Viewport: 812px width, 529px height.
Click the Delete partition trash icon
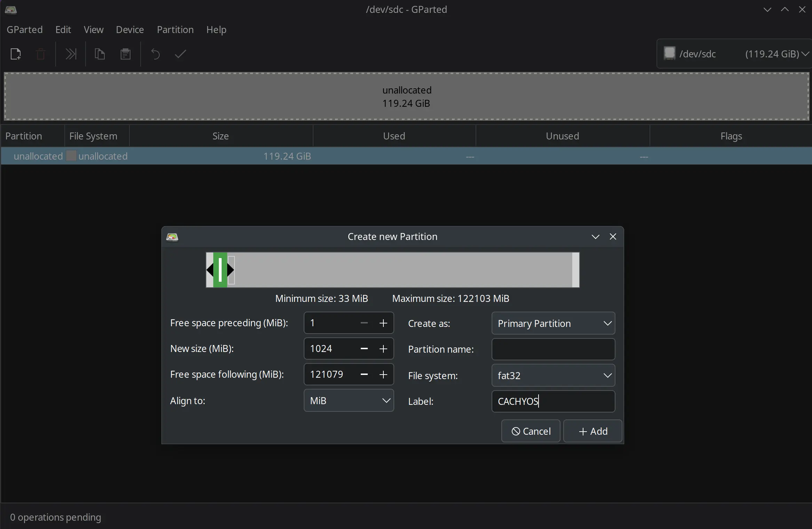tap(41, 54)
